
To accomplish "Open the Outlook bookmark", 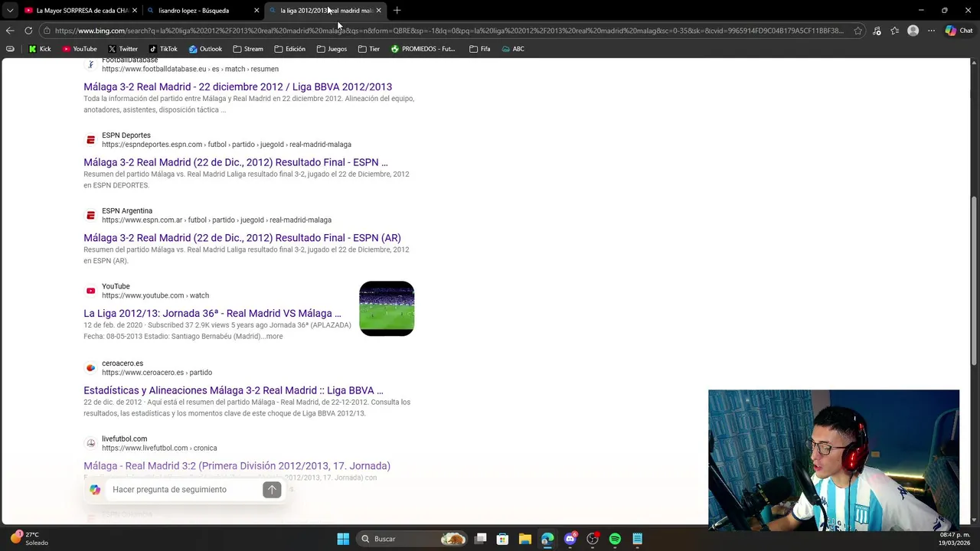I will [205, 49].
